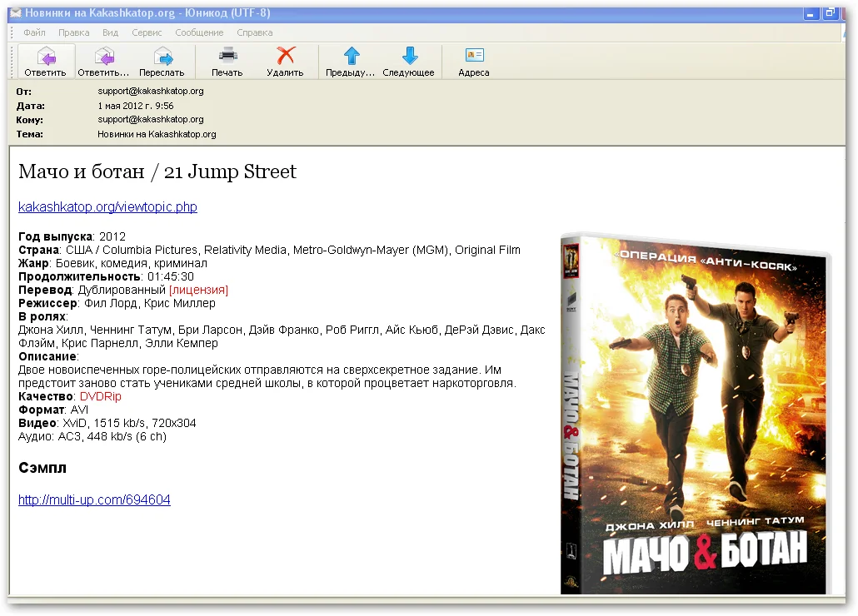Click the Аудио: AC3, 448 kb/s line
This screenshot has height=616, width=858.
click(x=92, y=437)
